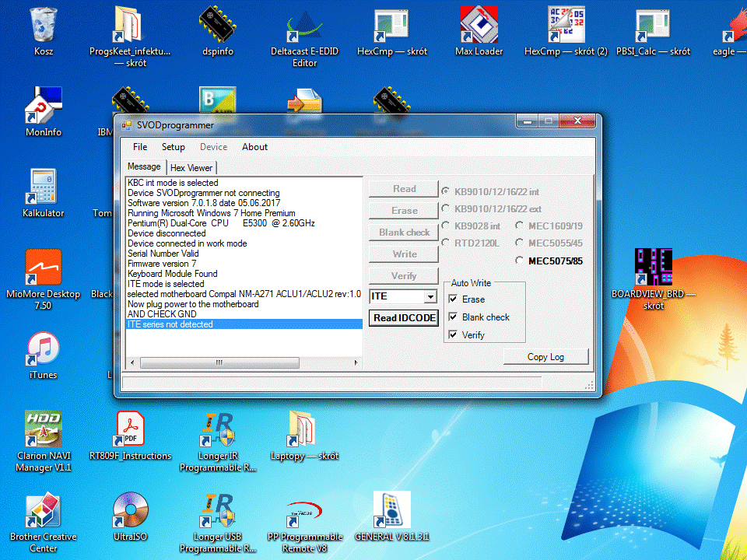Select log line 'KBC int mode is selected'
This screenshot has height=560, width=747.
click(x=244, y=183)
